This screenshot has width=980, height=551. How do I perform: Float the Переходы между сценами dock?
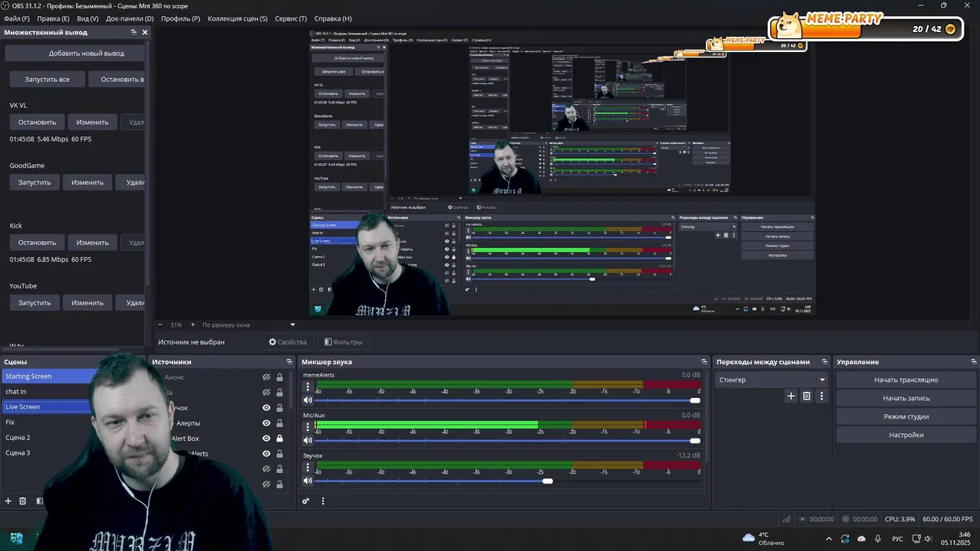click(824, 361)
